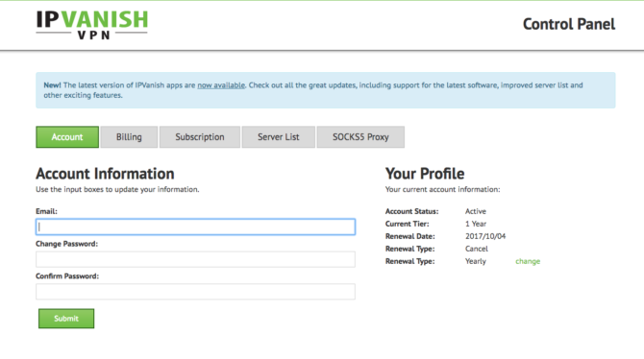This screenshot has height=359, width=644.
Task: Click the 'Account Status:' label
Action: click(412, 211)
